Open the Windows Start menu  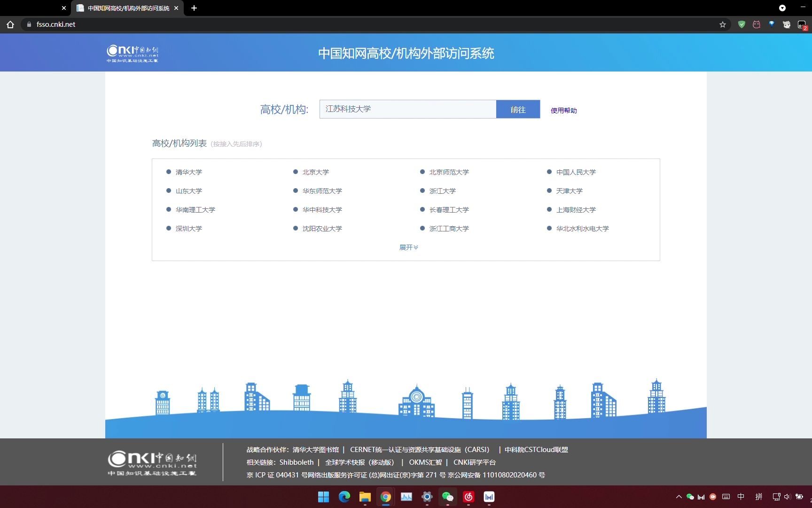click(x=324, y=497)
